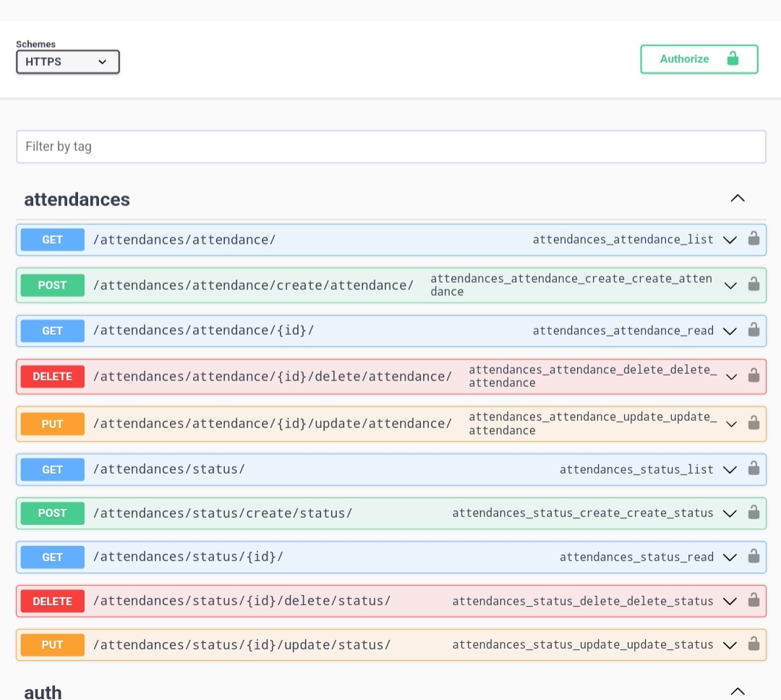The image size is (781, 700).
Task: Open the /attendances/status/create/status/ endpoint path
Action: 223,513
